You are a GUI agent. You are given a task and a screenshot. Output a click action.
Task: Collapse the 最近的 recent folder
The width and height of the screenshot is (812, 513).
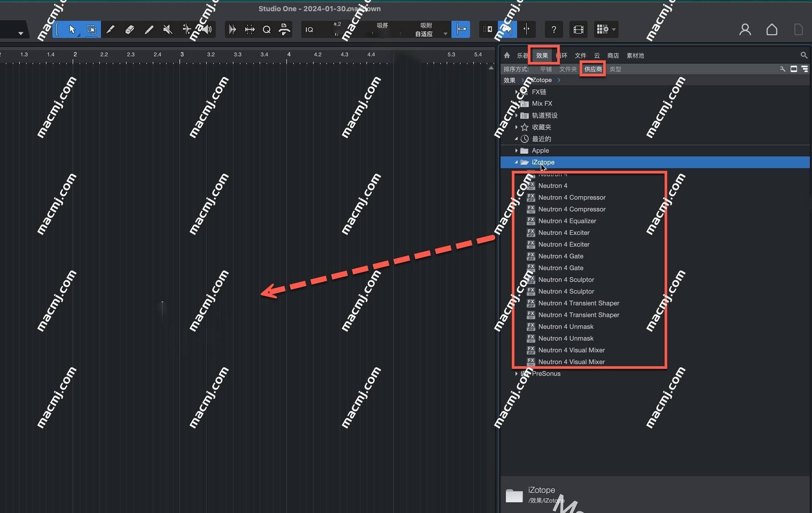[x=516, y=139]
